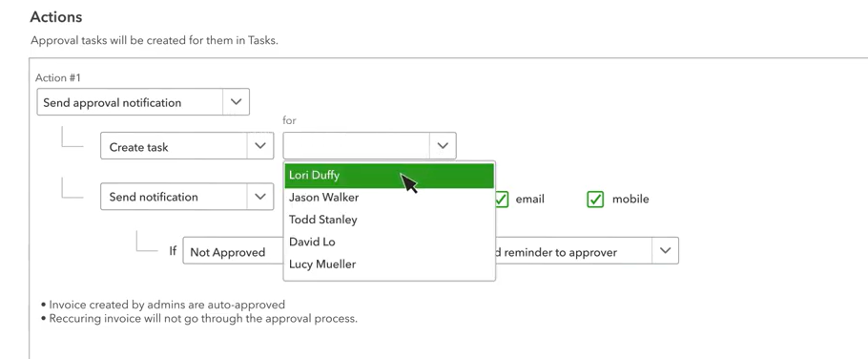This screenshot has height=359, width=868.
Task: Click the chevron on Send approval notification
Action: pos(236,102)
